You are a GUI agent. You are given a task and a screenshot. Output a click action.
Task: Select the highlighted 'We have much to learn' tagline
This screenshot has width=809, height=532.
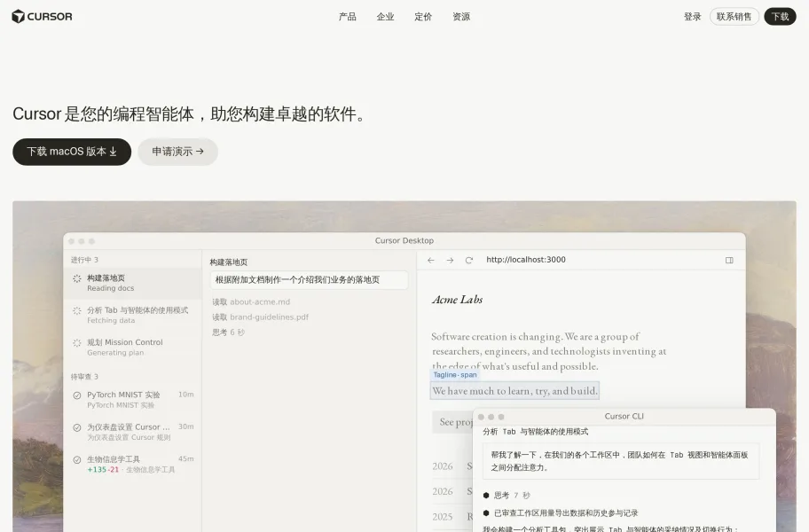(x=514, y=391)
